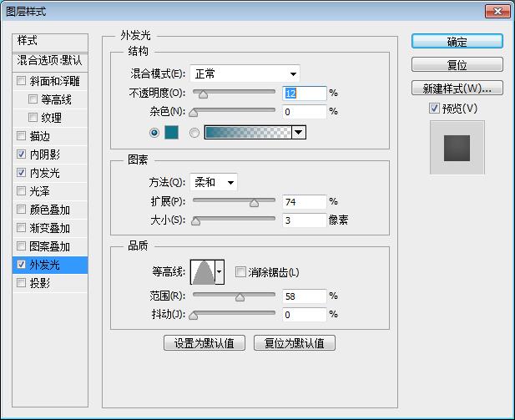Click the 新建样式(W)... button
This screenshot has width=515, height=420.
pyautogui.click(x=457, y=88)
